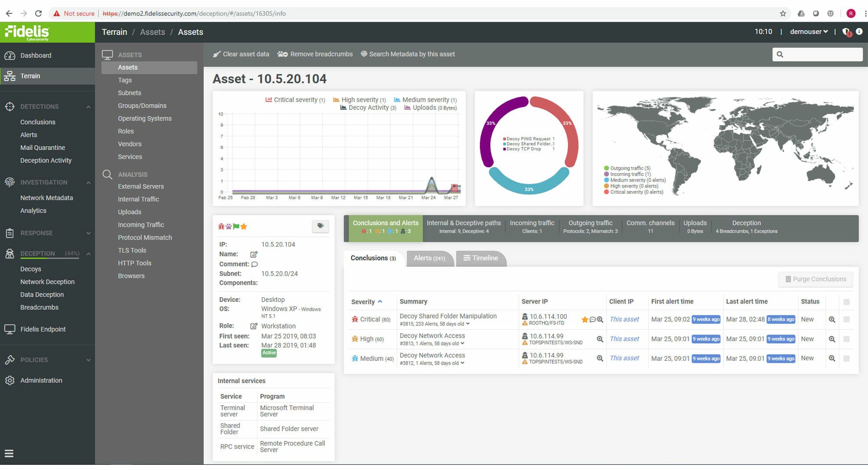Click This asset link in Critical row

624,320
